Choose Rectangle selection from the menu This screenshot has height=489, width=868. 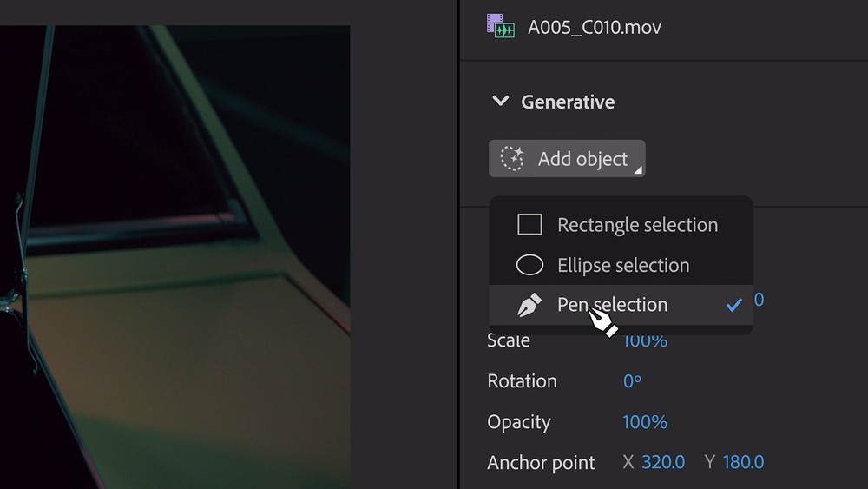pyautogui.click(x=637, y=225)
